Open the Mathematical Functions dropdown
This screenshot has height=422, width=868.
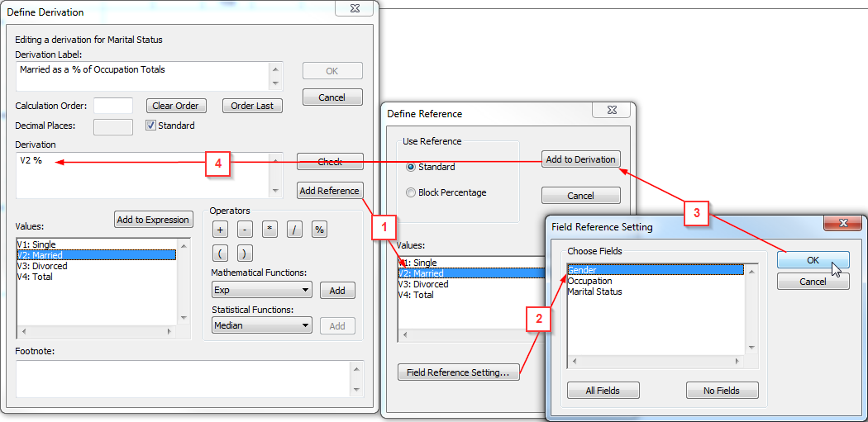tap(305, 291)
